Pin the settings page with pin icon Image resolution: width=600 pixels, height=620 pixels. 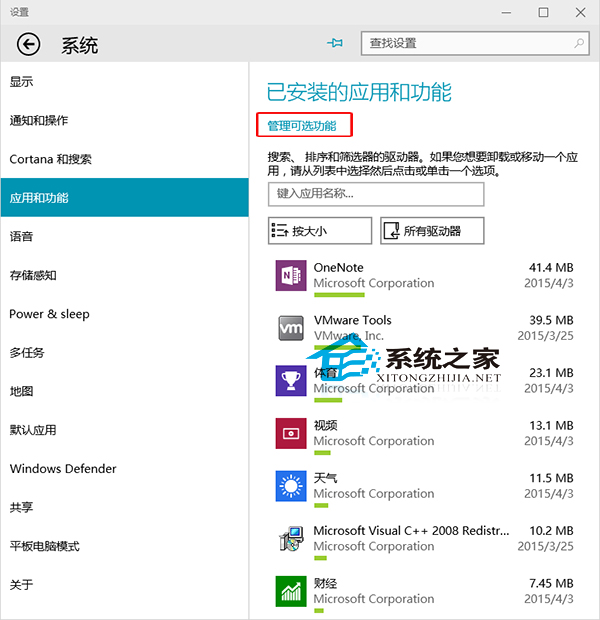(335, 43)
